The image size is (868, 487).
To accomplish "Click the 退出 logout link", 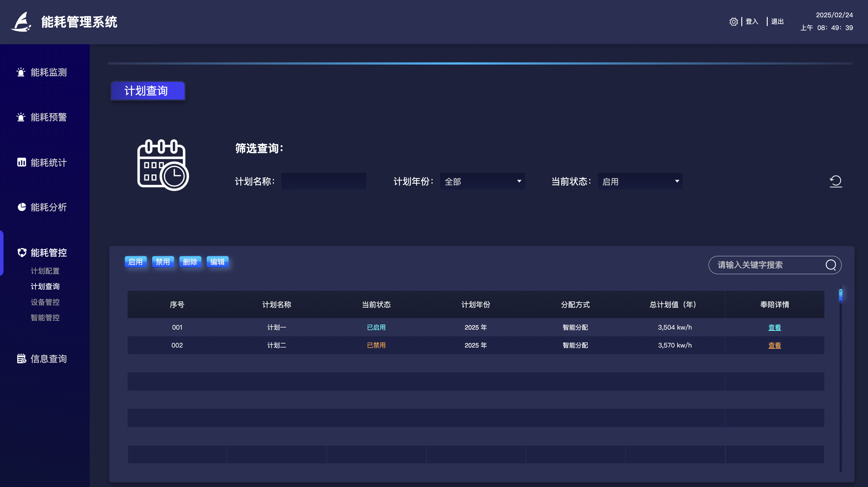I will tap(777, 21).
